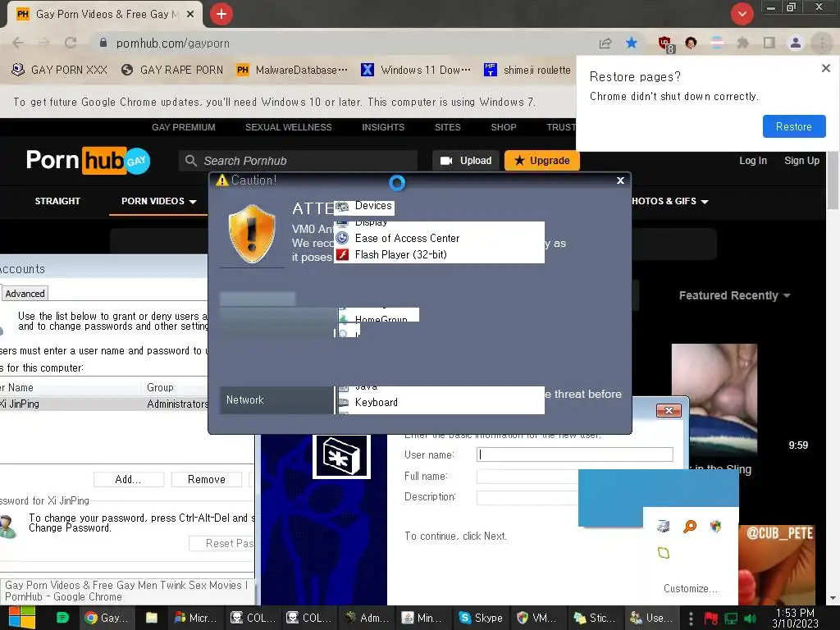This screenshot has width=840, height=630.
Task: Open the Sticky Notes taskbar button
Action: click(x=595, y=618)
